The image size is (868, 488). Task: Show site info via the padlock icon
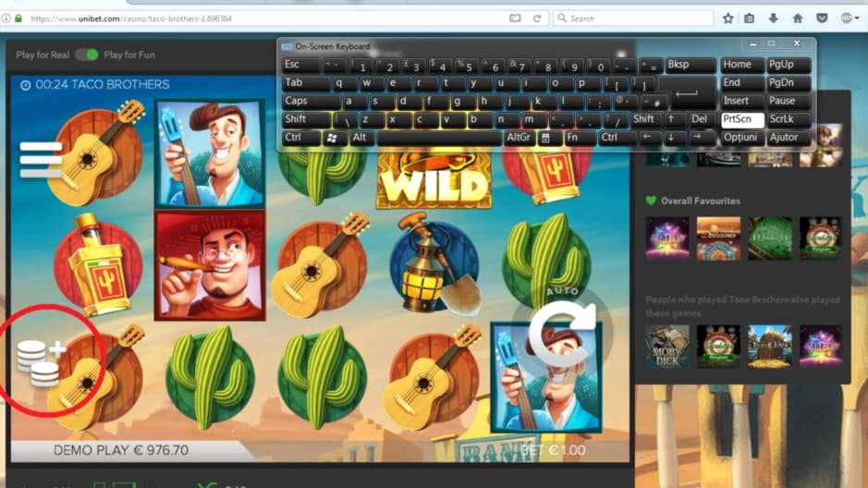click(18, 18)
